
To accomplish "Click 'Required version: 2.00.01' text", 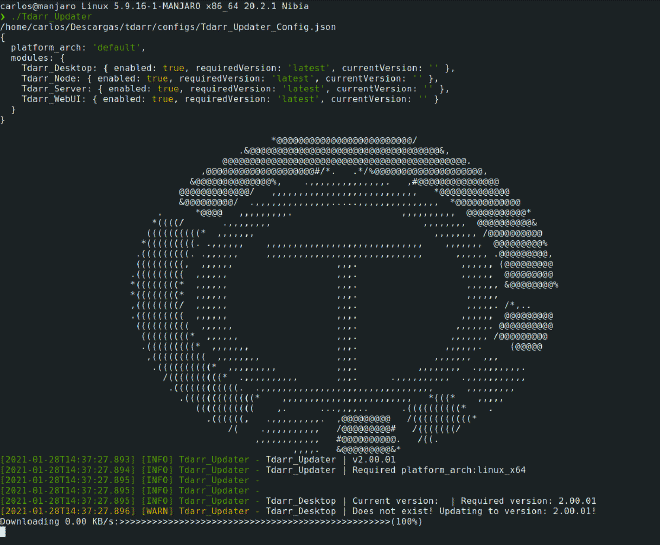I will pyautogui.click(x=528, y=501).
